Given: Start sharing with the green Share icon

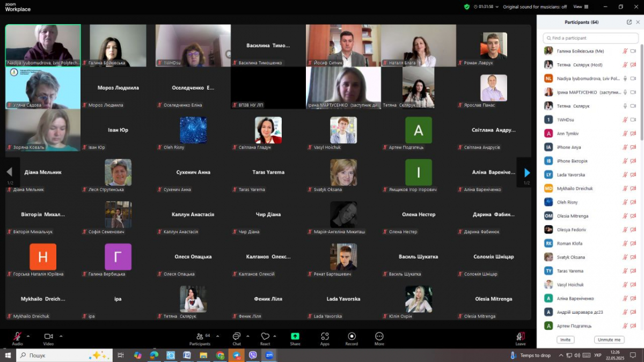Looking at the screenshot, I should [295, 336].
